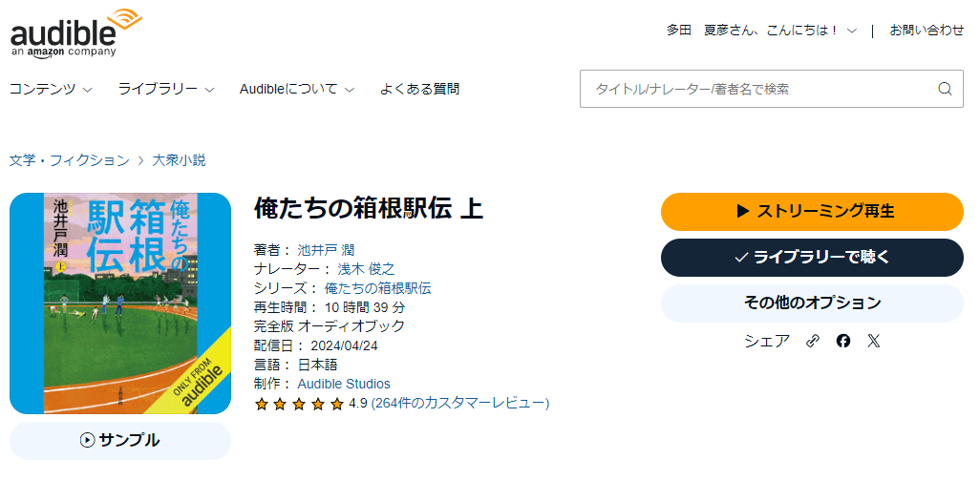The width and height of the screenshot is (980, 481).
Task: Click the book cover thumbnail
Action: click(x=120, y=303)
